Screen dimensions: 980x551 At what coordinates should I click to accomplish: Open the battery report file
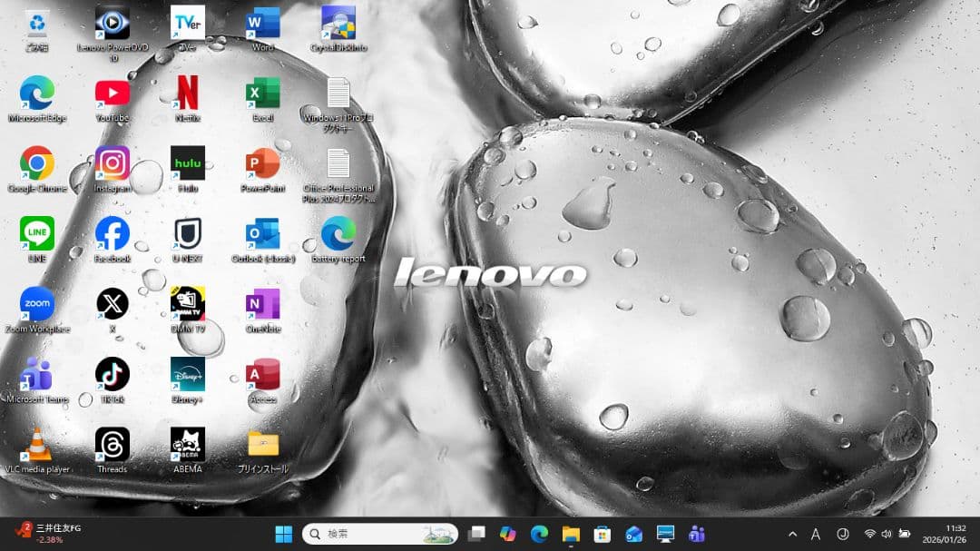point(338,234)
